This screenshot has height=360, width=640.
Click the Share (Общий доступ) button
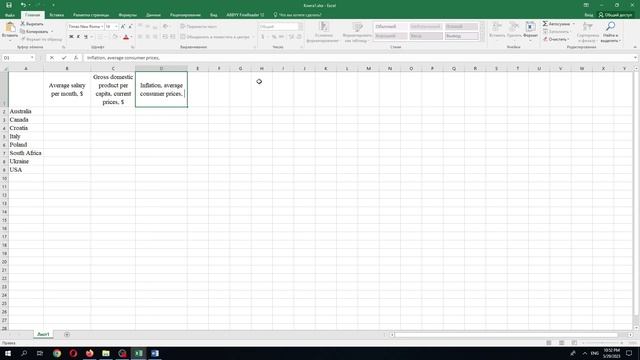[615, 15]
